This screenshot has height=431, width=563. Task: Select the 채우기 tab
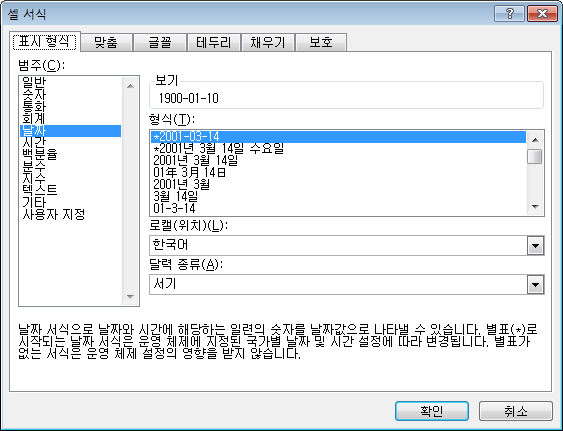coord(268,42)
